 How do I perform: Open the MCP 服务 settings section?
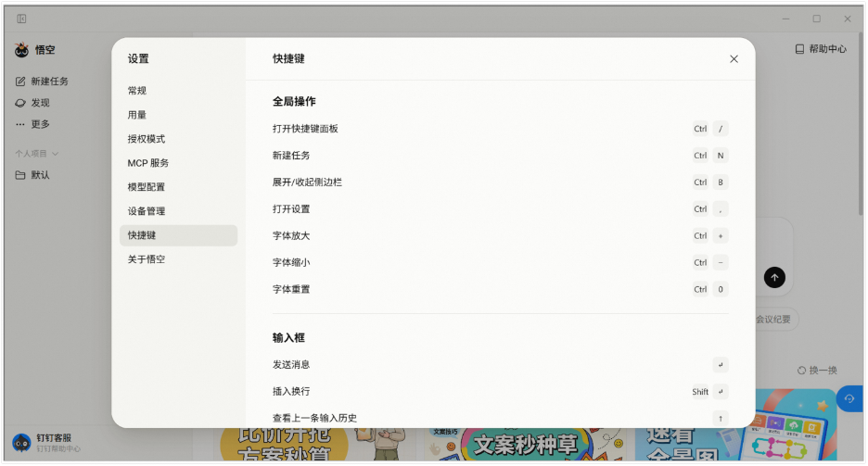click(178, 163)
